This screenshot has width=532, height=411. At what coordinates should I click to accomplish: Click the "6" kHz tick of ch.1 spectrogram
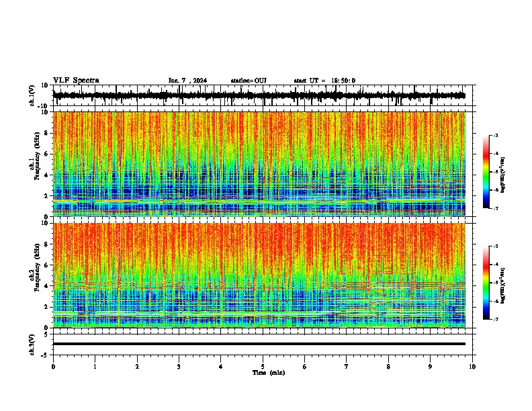point(46,154)
